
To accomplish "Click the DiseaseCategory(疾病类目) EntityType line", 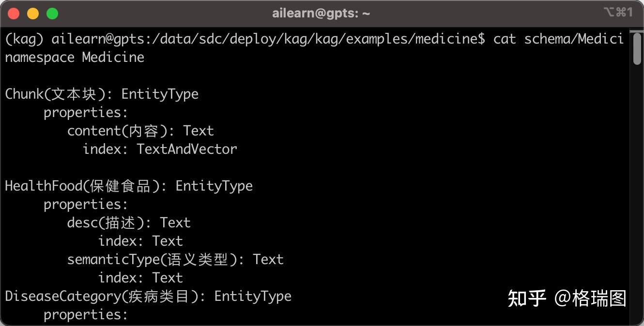I will click(148, 296).
